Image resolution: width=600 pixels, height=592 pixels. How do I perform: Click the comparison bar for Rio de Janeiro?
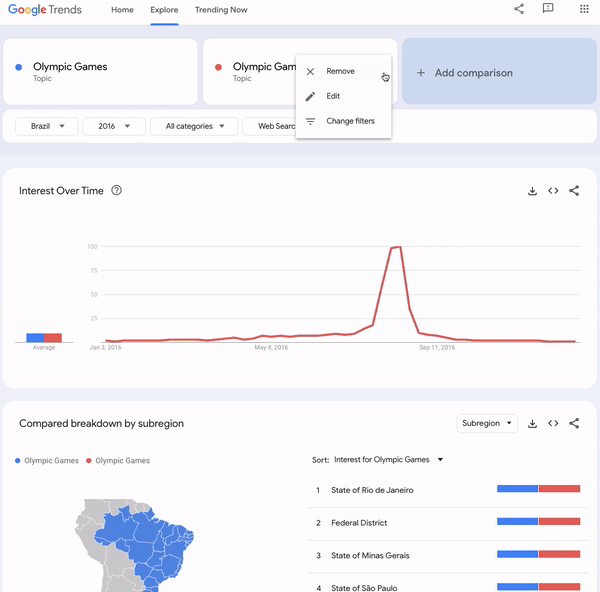[538, 489]
